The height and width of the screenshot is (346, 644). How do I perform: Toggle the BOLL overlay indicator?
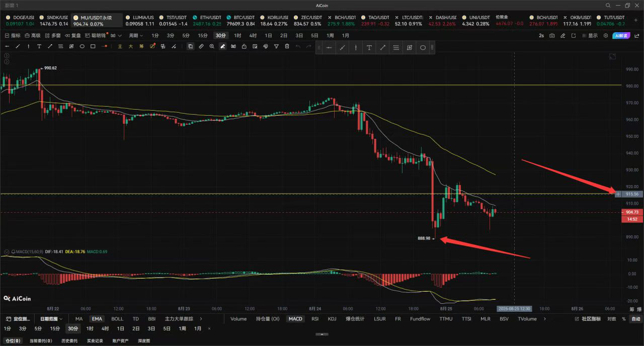(x=117, y=319)
